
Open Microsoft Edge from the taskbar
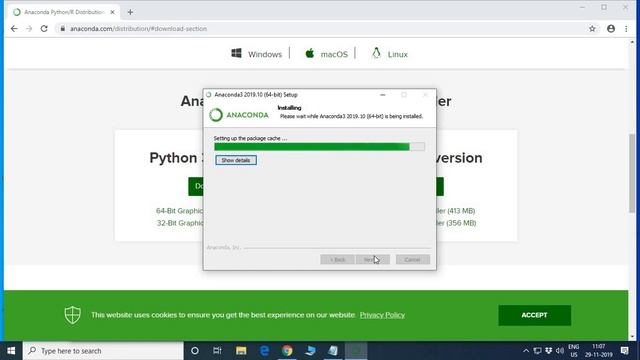[x=264, y=351]
